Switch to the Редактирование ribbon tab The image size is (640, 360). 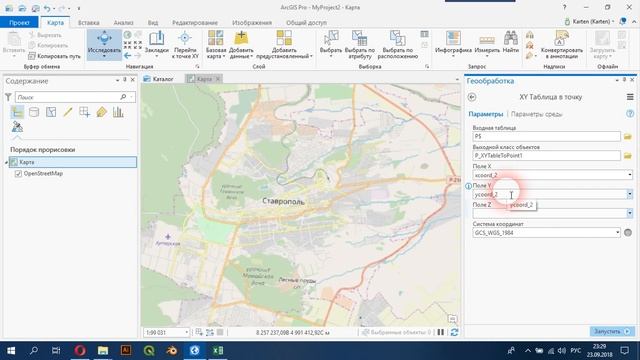pyautogui.click(x=195, y=22)
